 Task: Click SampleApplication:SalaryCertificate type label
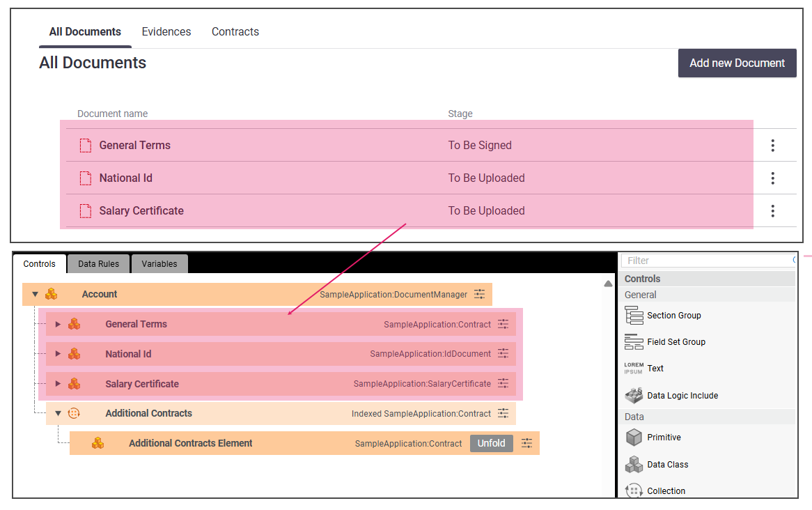[422, 383]
